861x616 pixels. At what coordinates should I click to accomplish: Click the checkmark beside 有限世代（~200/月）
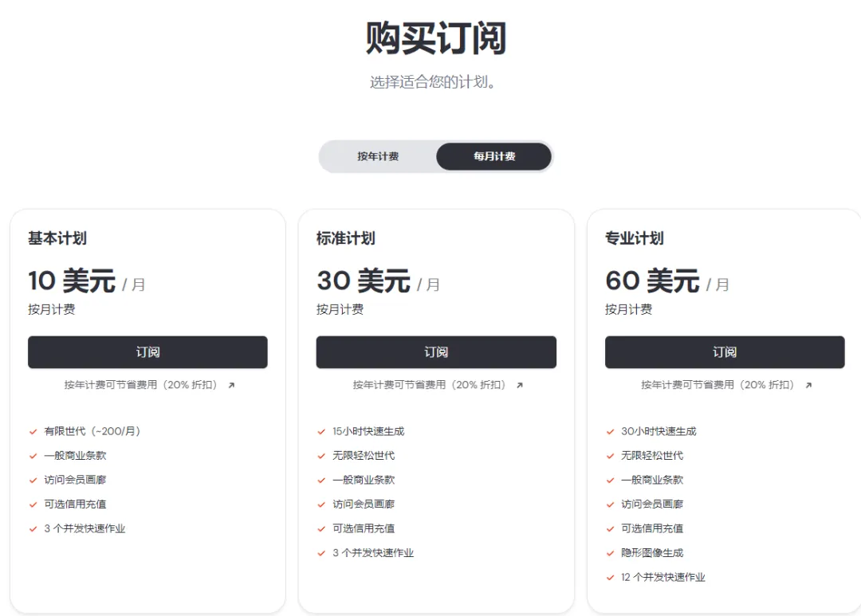point(33,431)
